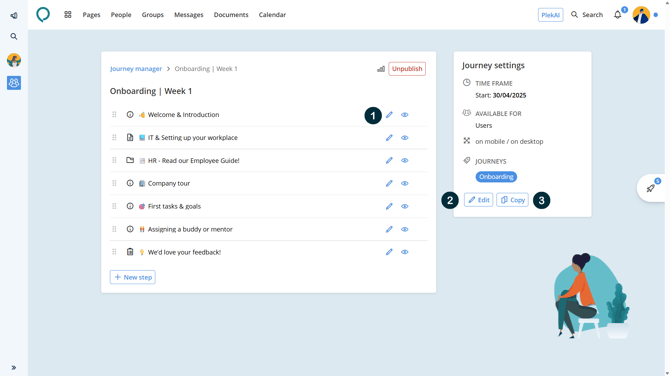Viewport: 670px width, 376px height.
Task: Click the start date 30/04/2025
Action: (x=509, y=95)
